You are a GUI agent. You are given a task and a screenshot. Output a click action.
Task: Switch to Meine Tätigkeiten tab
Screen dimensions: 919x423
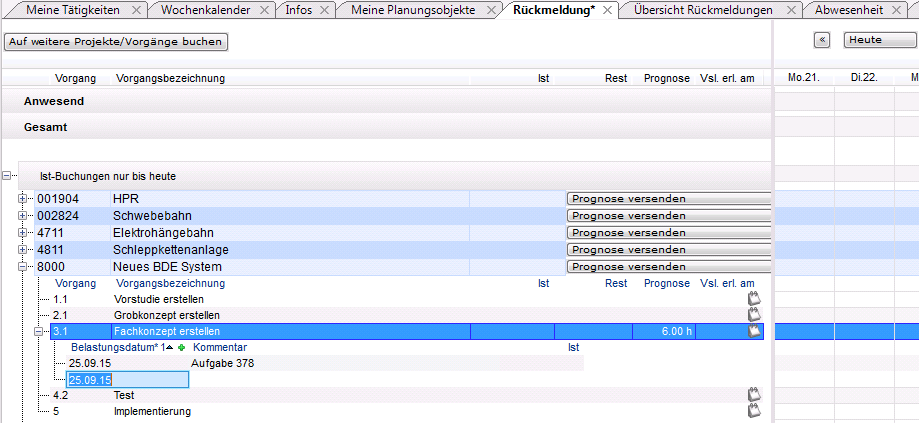[x=72, y=10]
